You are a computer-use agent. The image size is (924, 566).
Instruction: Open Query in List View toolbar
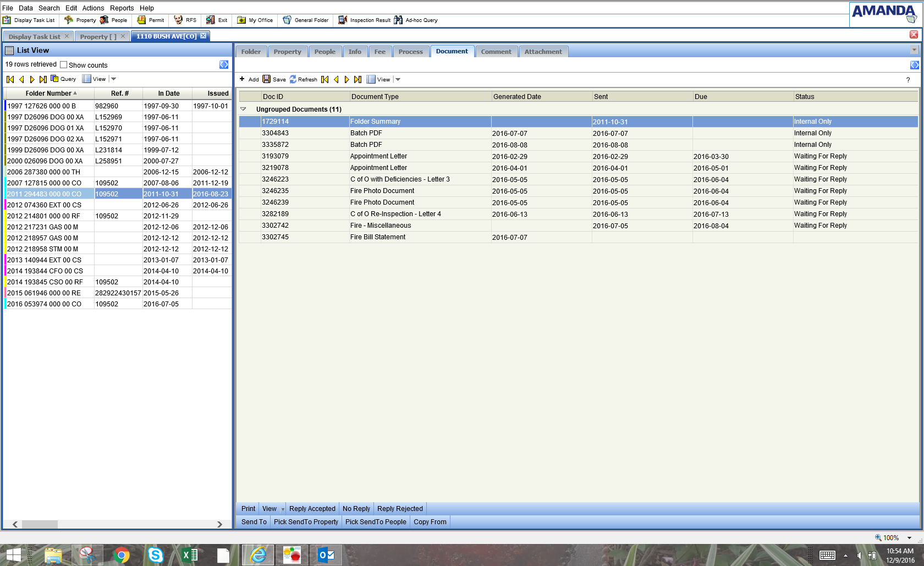coord(63,79)
